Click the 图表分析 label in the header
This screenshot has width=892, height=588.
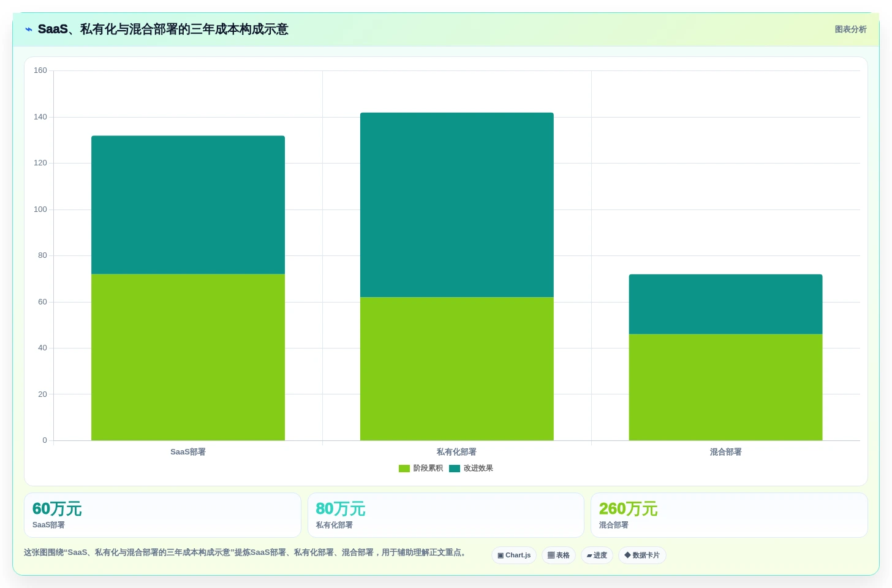point(850,29)
